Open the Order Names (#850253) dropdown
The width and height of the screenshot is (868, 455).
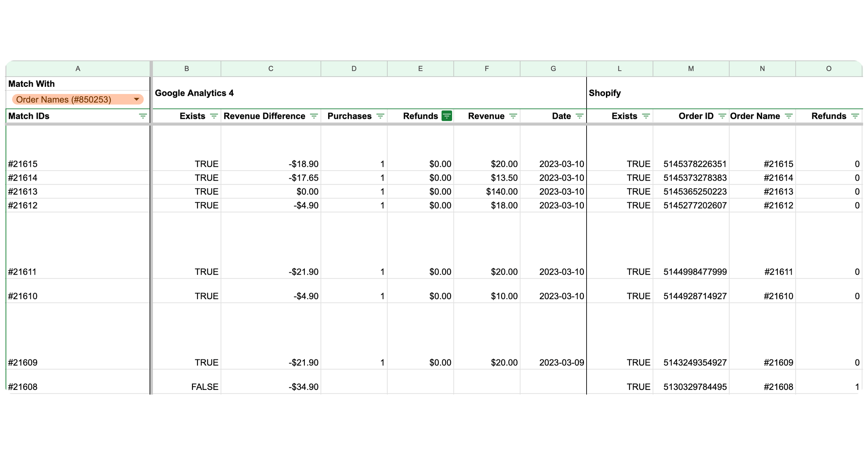click(78, 99)
